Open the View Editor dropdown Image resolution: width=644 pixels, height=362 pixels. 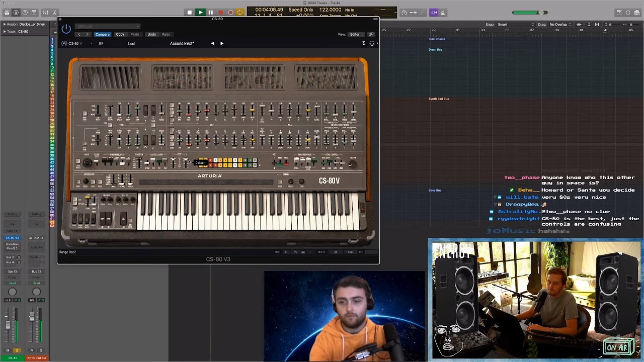pos(357,34)
